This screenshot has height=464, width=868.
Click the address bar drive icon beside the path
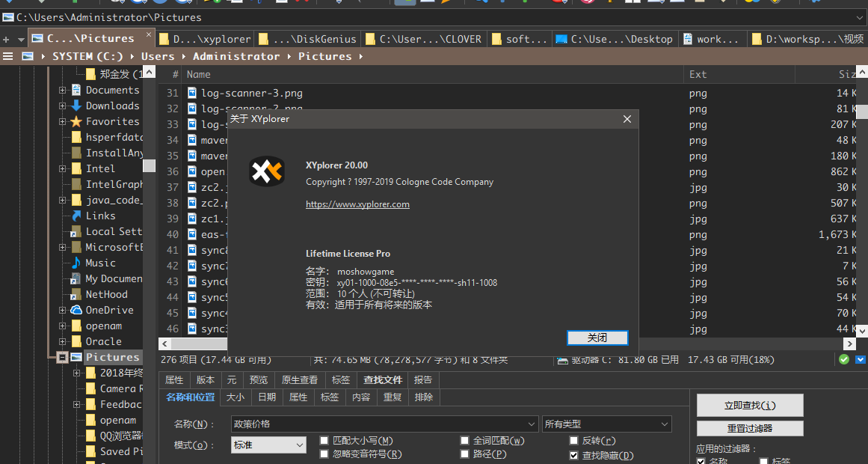[x=8, y=17]
